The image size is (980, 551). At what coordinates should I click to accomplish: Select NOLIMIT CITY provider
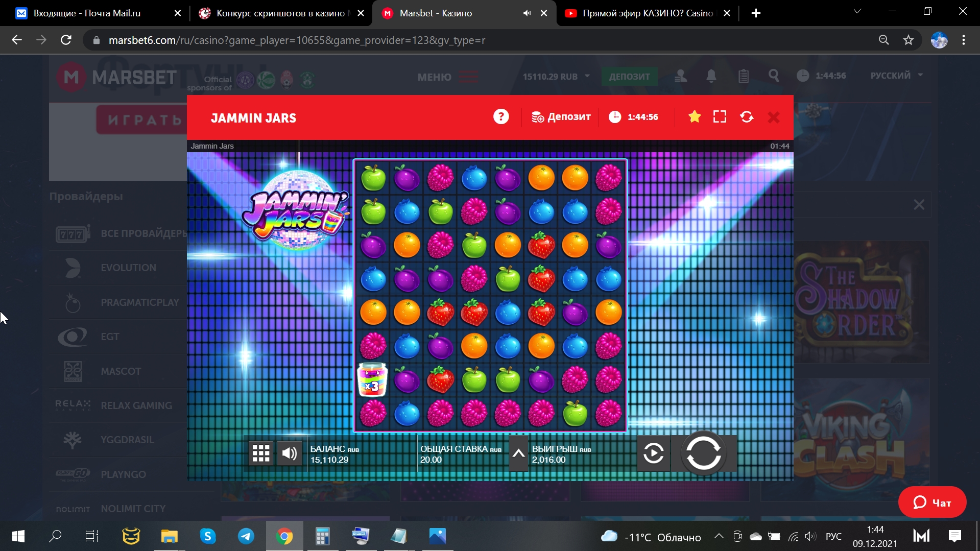point(118,509)
